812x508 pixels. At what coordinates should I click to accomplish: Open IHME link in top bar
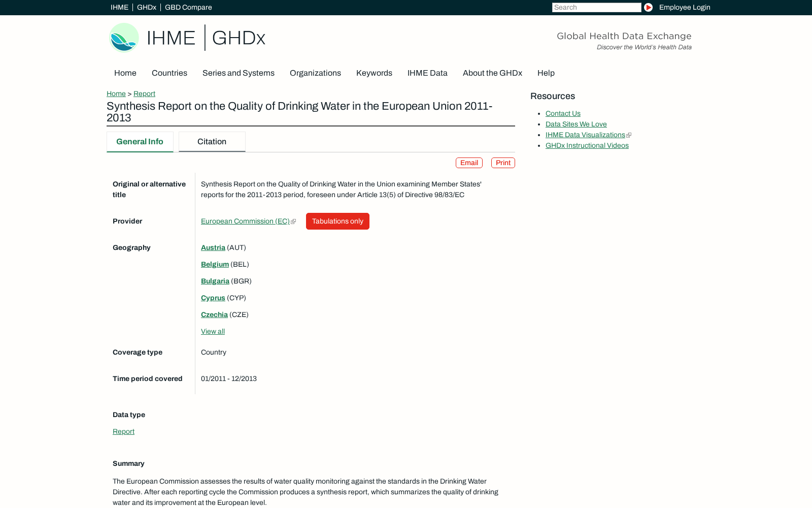(x=119, y=7)
